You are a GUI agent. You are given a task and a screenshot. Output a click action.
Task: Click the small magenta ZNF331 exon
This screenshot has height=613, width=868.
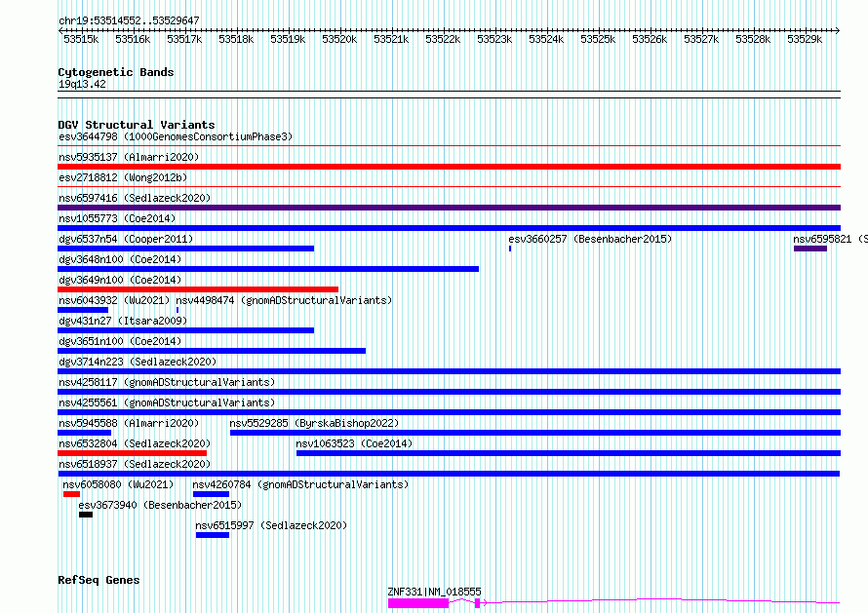point(477,603)
